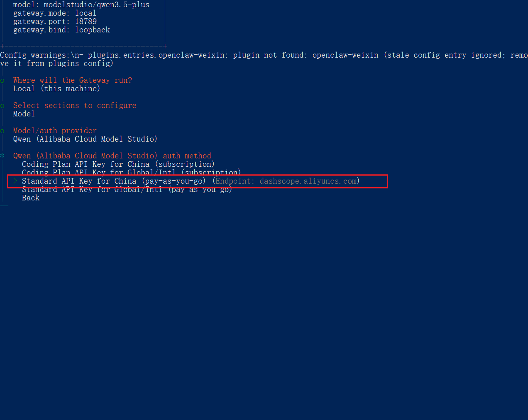Click the gateway.bind loopback line

[61, 30]
